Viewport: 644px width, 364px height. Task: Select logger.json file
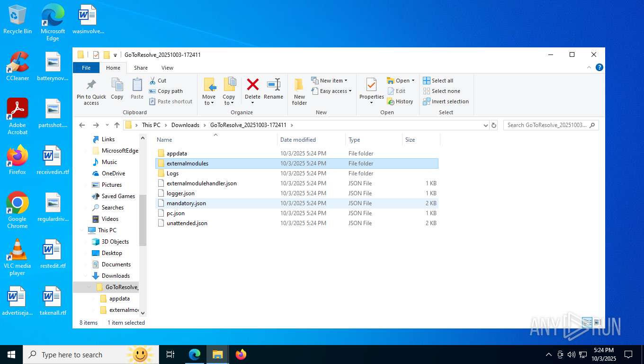point(297,193)
